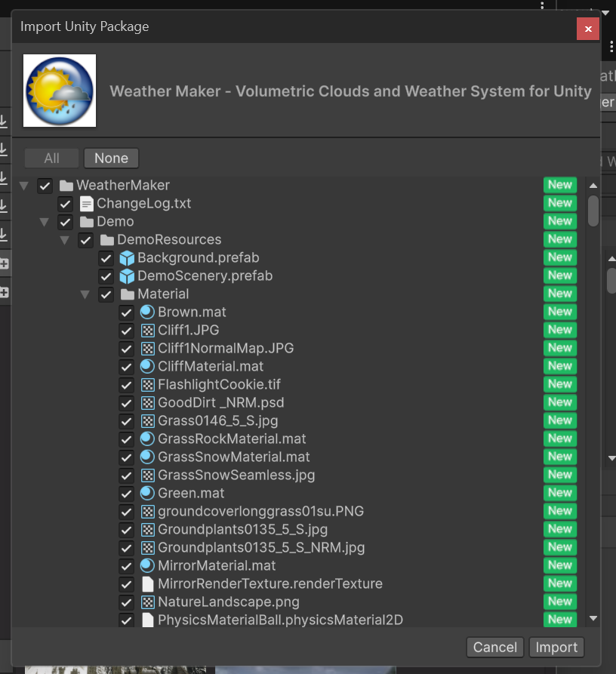Viewport: 616px width, 674px height.
Task: Click the New badge beside Green.mat
Action: tap(559, 493)
